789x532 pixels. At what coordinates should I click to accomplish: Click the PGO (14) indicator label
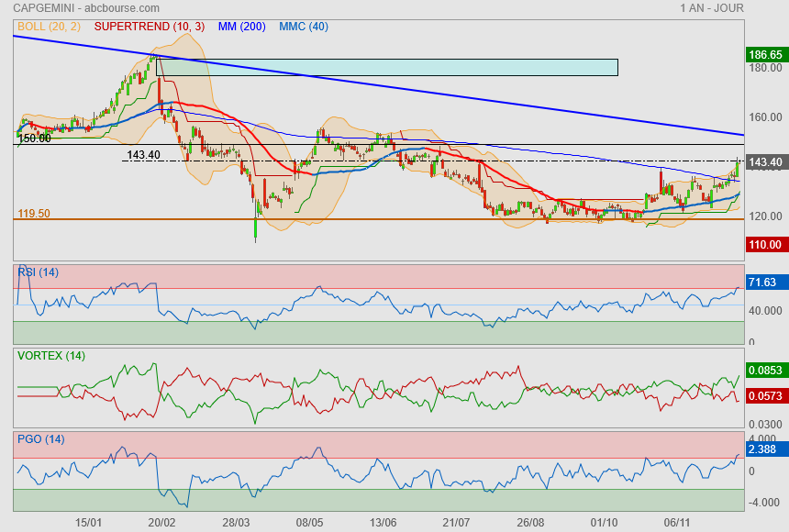[40, 439]
